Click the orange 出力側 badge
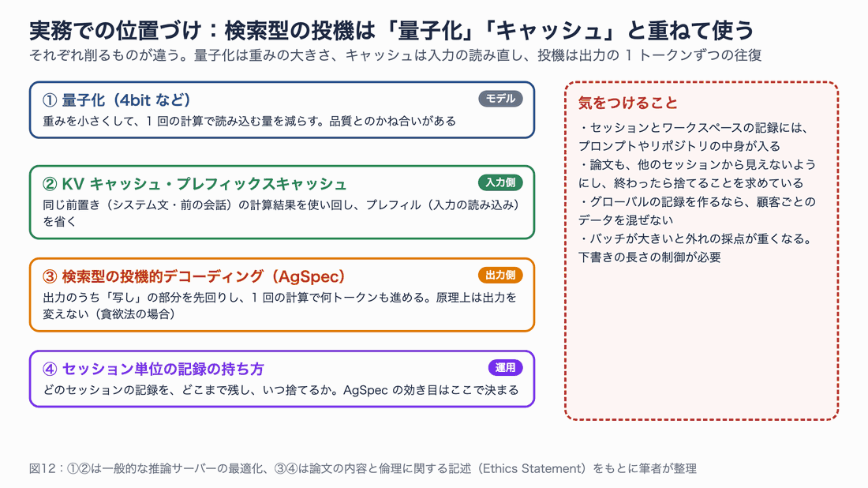Screen dimensions: 868x488 pyautogui.click(x=500, y=275)
